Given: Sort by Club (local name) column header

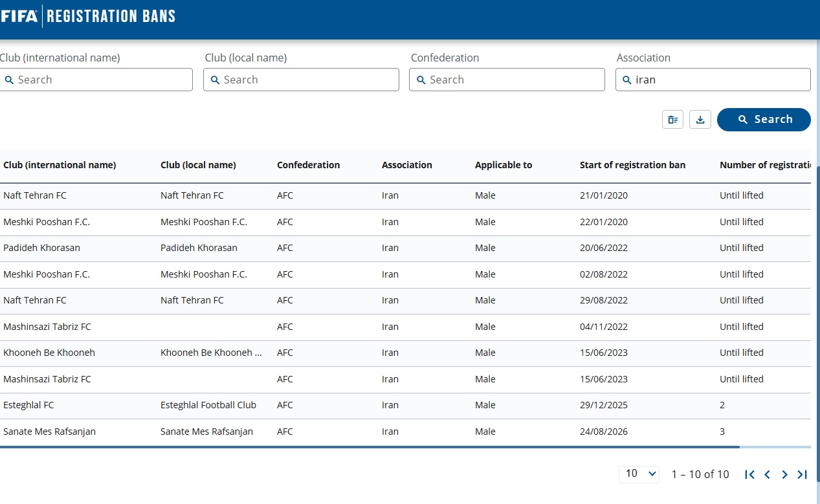Looking at the screenshot, I should click(198, 165).
